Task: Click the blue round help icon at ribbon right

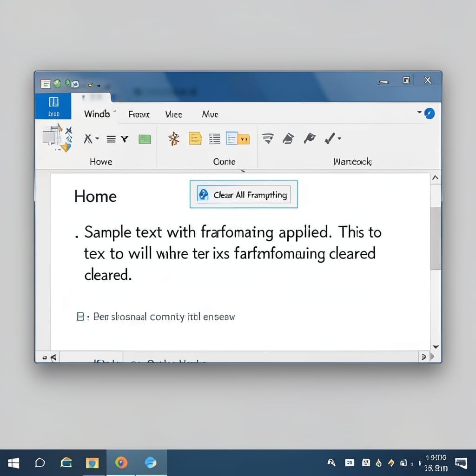Action: coord(429,113)
